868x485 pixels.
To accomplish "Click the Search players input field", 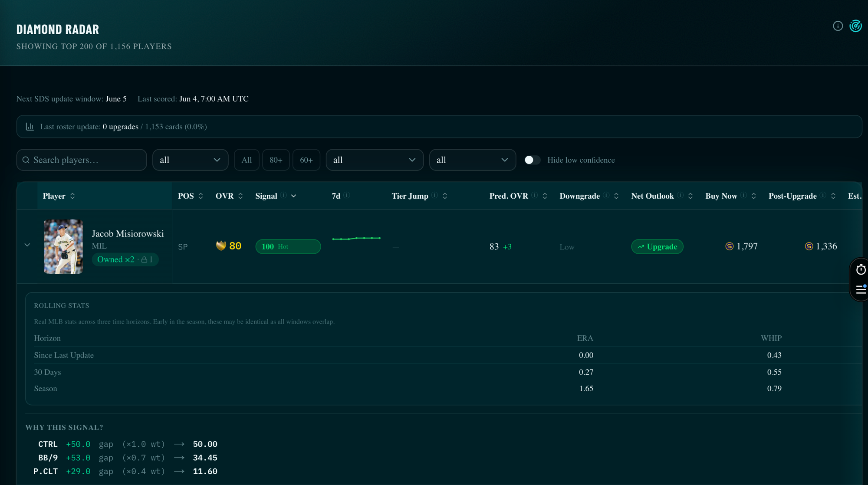I will pos(82,160).
